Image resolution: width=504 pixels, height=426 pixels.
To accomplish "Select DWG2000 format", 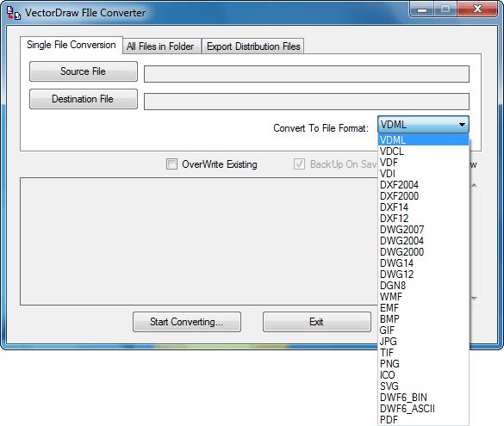I will pos(423,252).
